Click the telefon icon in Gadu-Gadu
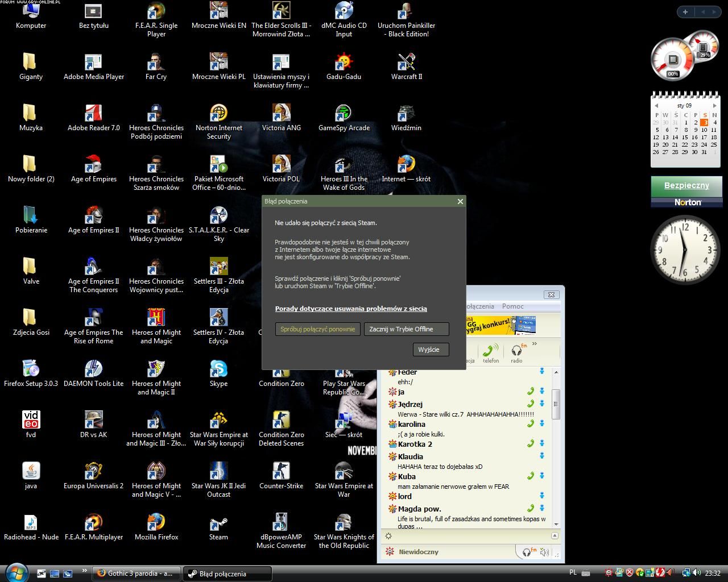 490,352
